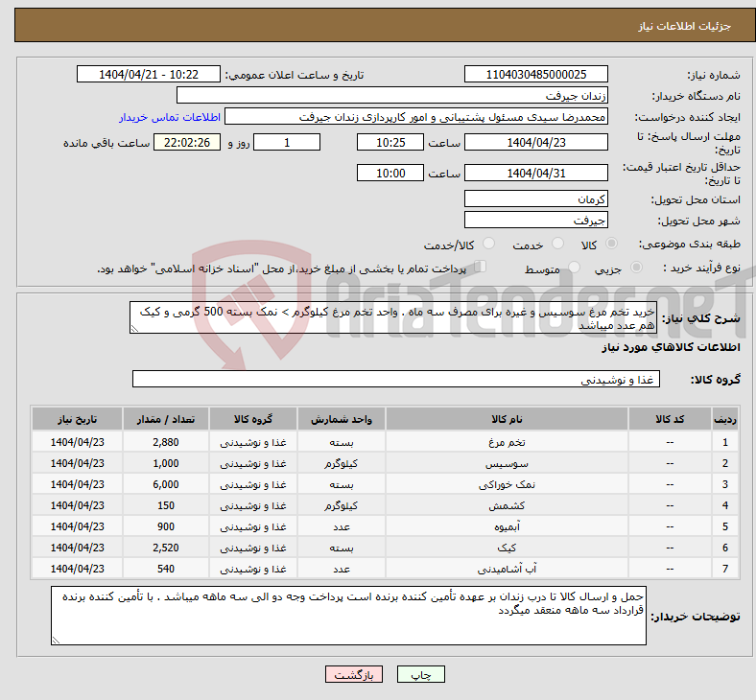Click the تعداد / مقدار column header
Screen dimensions: 756x700
166,419
